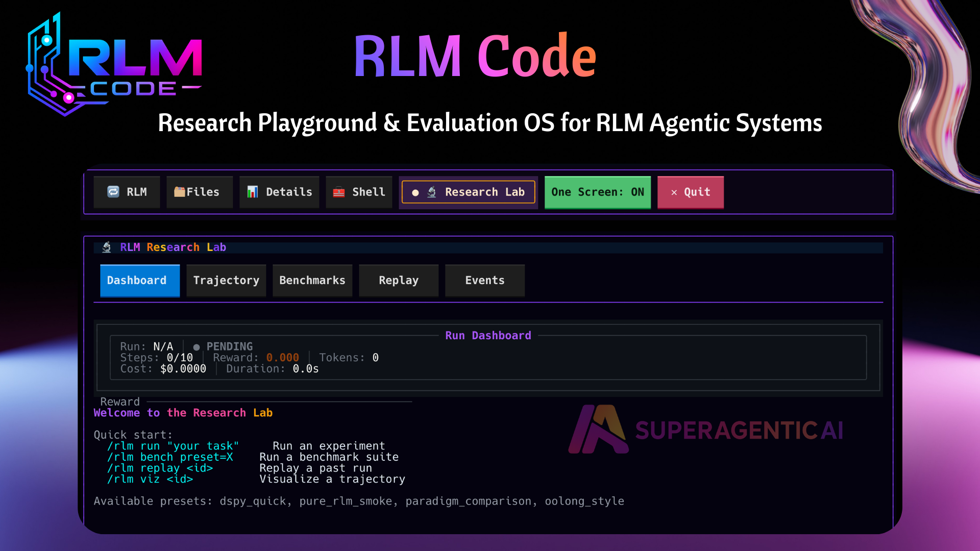Enable the Research Lab mode
Screen dimensions: 980x551
[468, 192]
